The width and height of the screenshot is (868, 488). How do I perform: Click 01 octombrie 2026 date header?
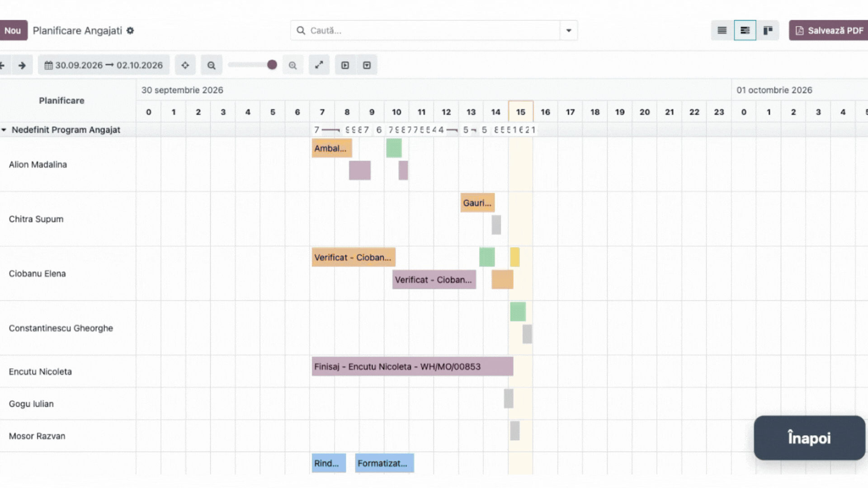click(774, 90)
